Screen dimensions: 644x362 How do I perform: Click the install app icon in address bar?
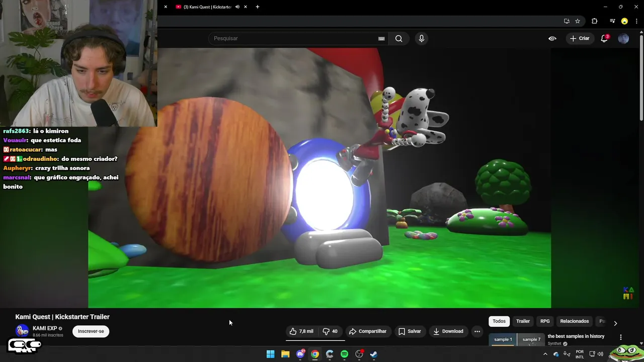click(x=567, y=21)
